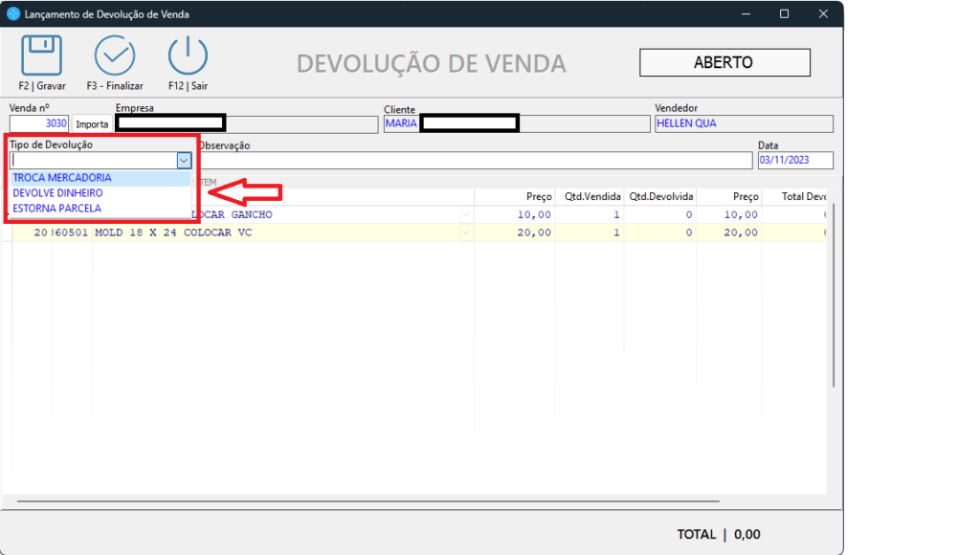This screenshot has width=980, height=555.
Task: Expand the dropdown arrow in first item row
Action: 466,215
